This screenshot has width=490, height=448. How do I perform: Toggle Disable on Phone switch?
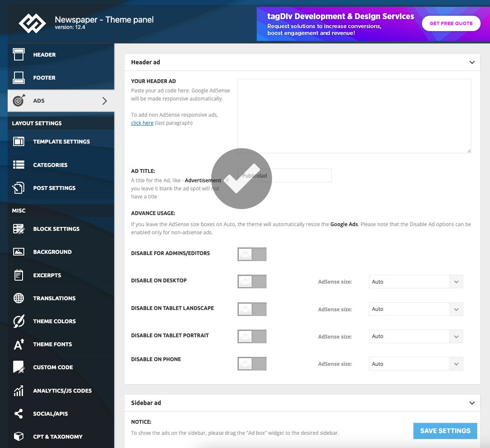pyautogui.click(x=252, y=364)
